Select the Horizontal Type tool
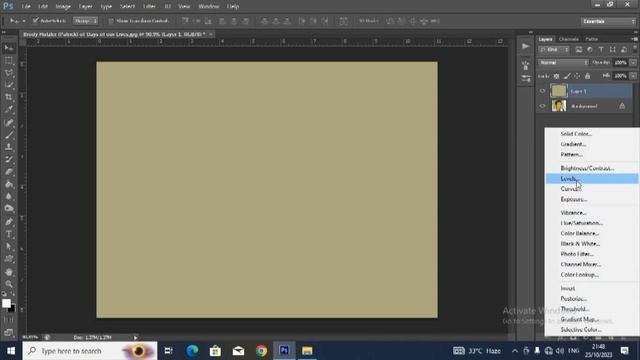640x360 pixels. coord(9,234)
